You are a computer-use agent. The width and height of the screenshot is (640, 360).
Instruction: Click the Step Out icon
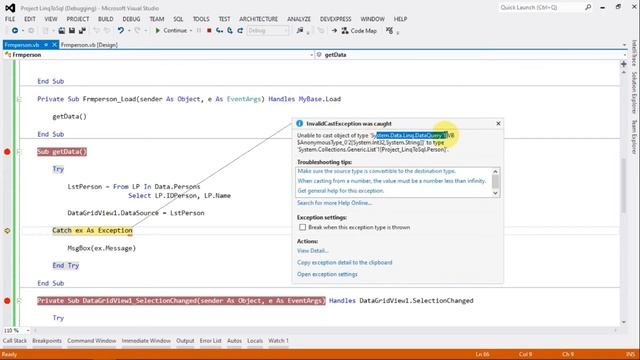(x=240, y=31)
